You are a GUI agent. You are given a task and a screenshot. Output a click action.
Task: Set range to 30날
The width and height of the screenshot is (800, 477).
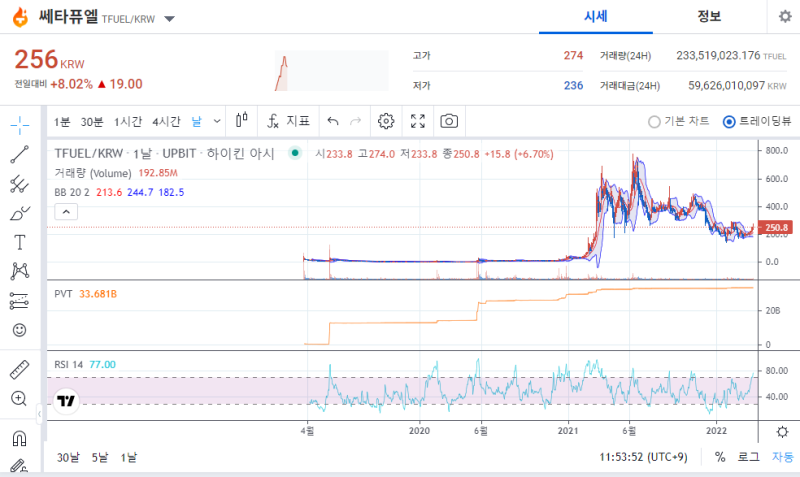(68, 458)
